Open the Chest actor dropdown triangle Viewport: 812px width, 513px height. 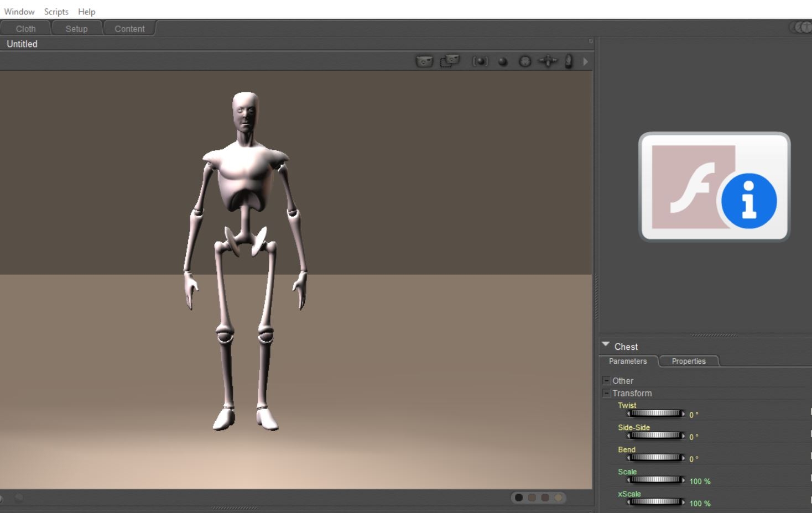coord(606,344)
